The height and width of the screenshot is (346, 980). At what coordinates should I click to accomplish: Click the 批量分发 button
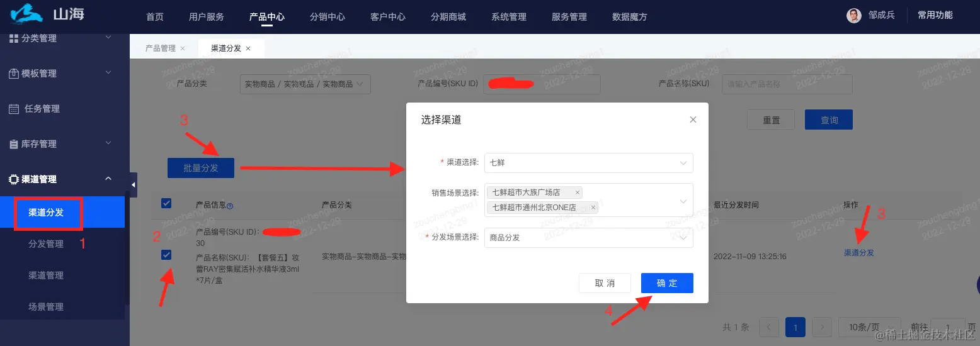click(x=201, y=168)
